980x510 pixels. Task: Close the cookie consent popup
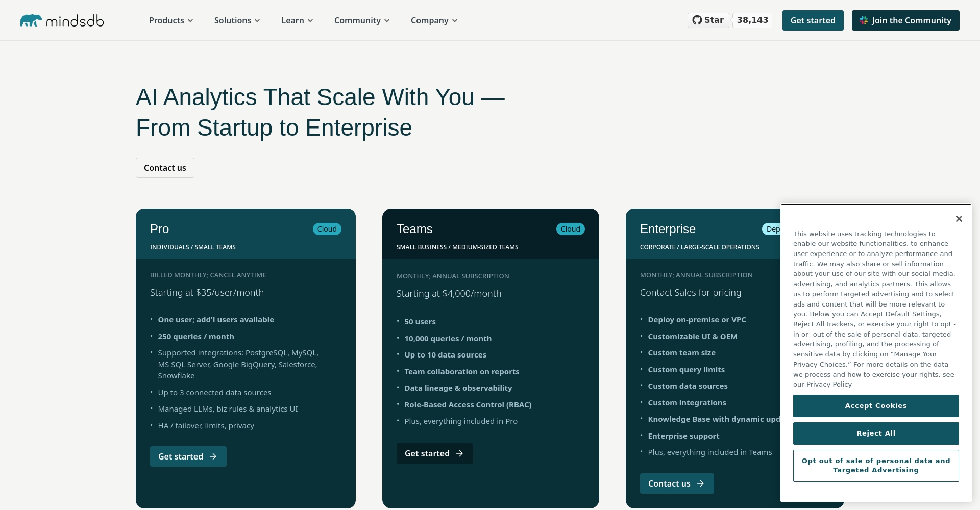(x=959, y=219)
